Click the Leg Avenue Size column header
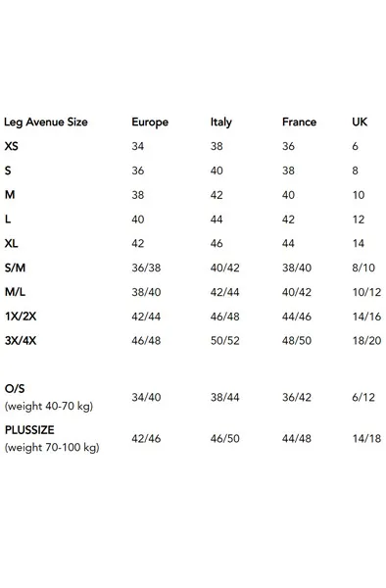386x588 pixels. point(46,122)
